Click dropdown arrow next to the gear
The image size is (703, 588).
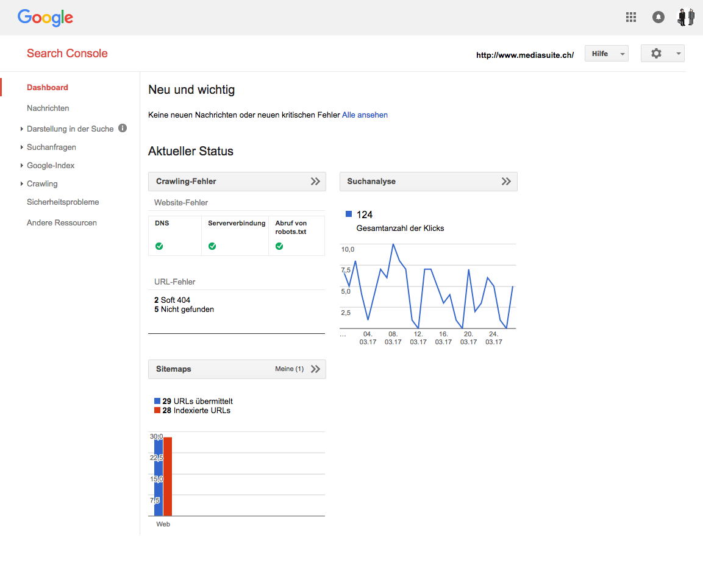click(679, 54)
